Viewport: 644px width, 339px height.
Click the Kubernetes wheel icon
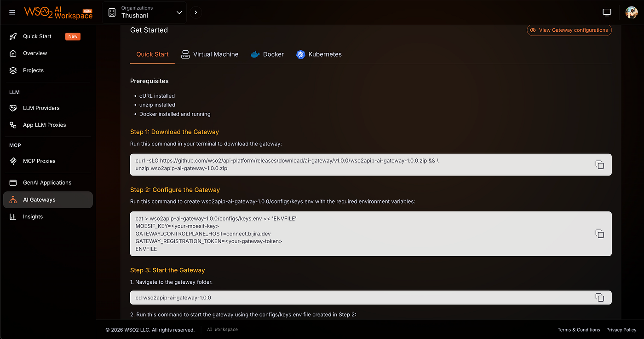coord(301,54)
